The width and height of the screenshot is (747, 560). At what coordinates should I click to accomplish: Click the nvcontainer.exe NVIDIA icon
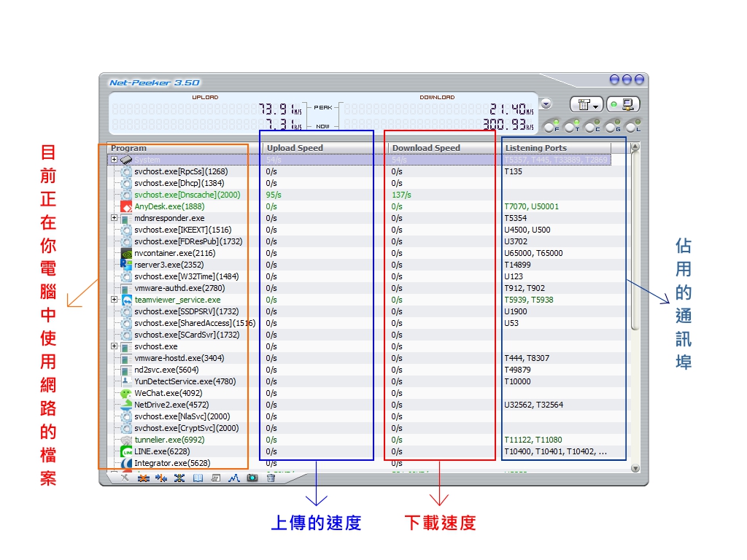[126, 253]
